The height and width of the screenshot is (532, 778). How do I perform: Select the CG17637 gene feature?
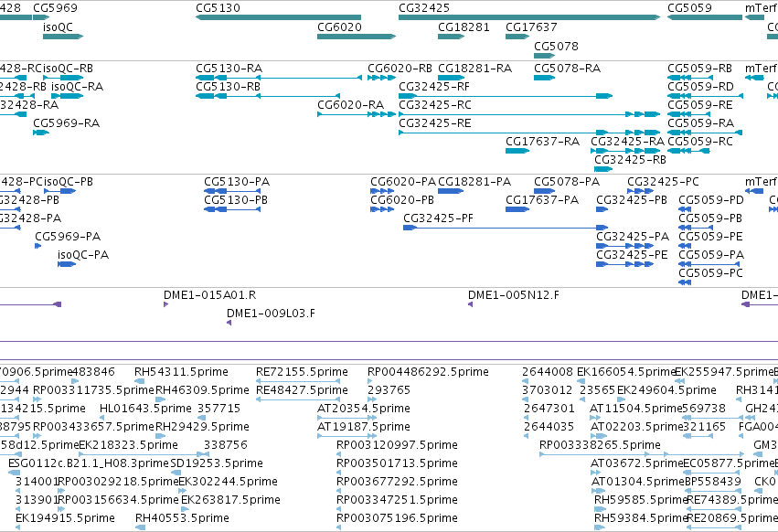(x=517, y=37)
